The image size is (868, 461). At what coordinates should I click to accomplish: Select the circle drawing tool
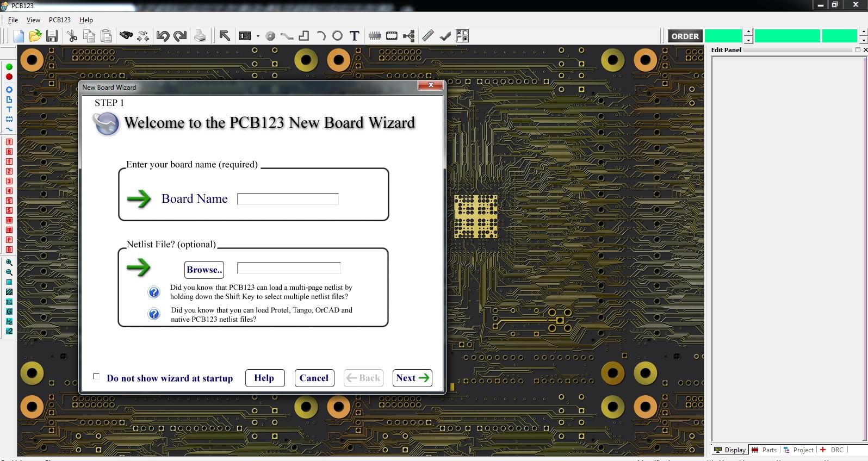(337, 36)
